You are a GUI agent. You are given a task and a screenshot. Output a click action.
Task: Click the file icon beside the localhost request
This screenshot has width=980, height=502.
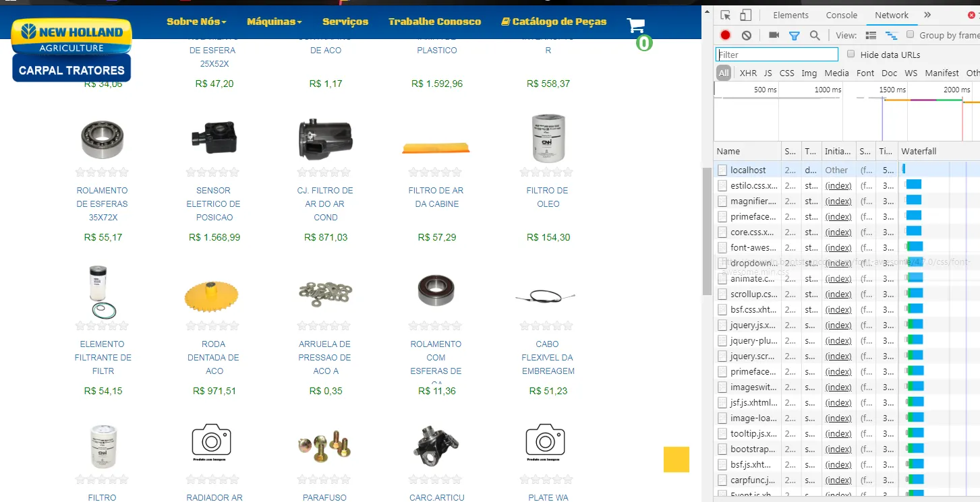(x=722, y=170)
